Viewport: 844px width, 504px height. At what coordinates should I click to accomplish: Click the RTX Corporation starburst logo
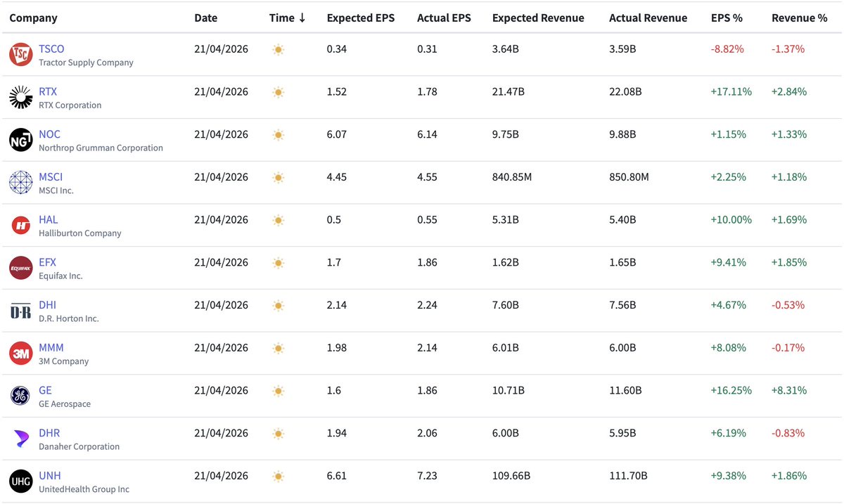pos(21,98)
